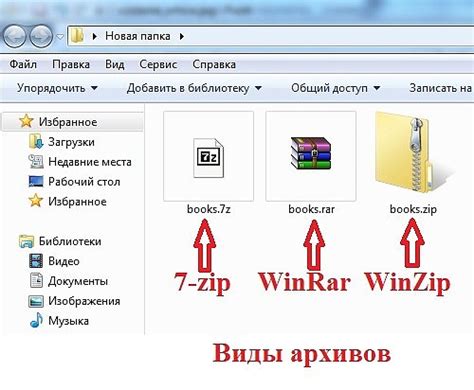Select the WinRAR books archive icon
This screenshot has width=474, height=390.
[x=311, y=153]
